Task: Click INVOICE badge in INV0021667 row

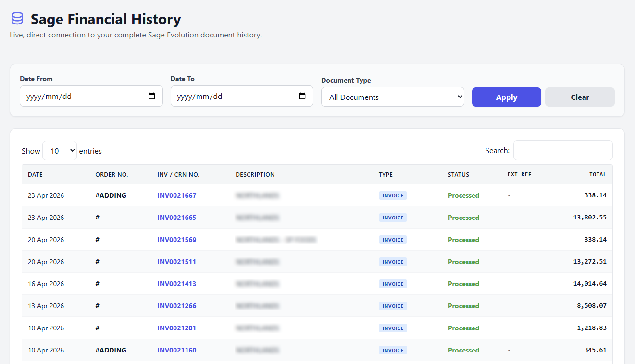Action: pyautogui.click(x=393, y=195)
